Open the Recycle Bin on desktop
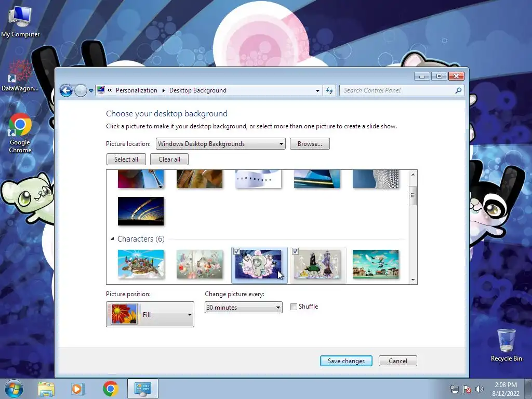Screen dimensions: 532x399 tap(506, 345)
